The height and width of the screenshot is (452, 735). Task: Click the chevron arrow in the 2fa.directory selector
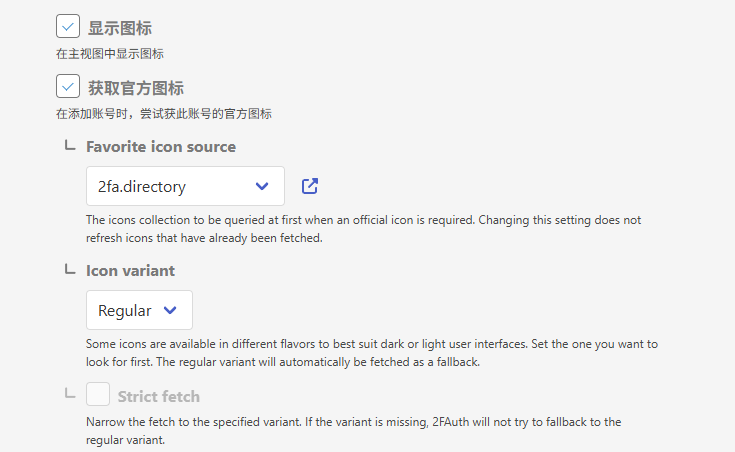(x=262, y=186)
